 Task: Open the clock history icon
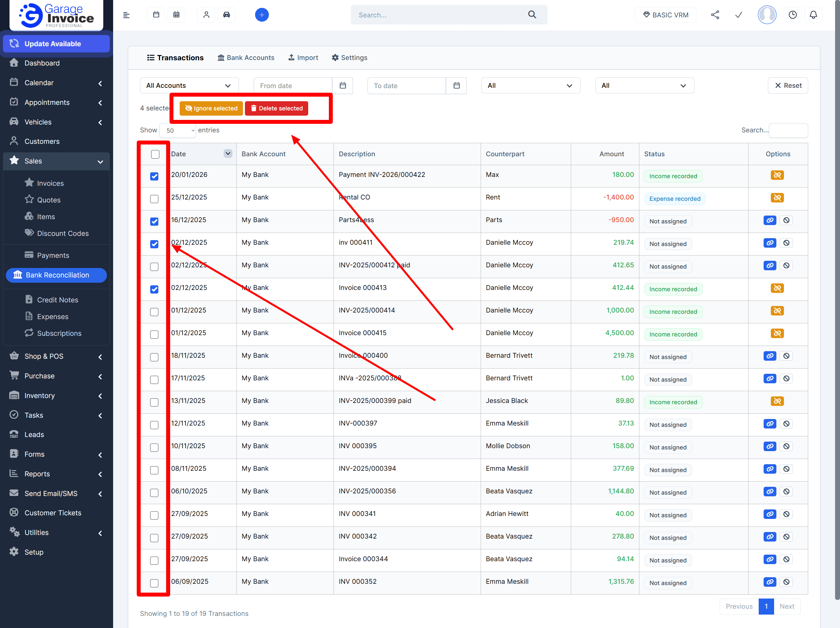[792, 15]
